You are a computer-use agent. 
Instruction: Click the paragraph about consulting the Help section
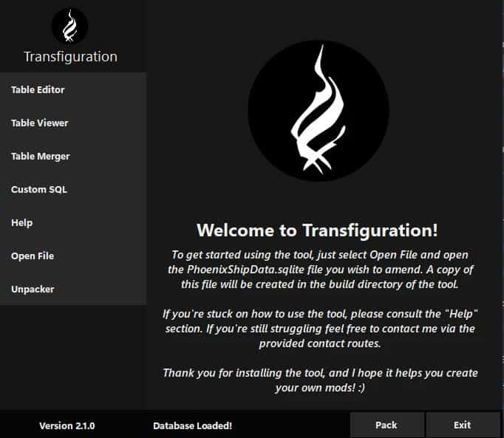click(x=320, y=329)
